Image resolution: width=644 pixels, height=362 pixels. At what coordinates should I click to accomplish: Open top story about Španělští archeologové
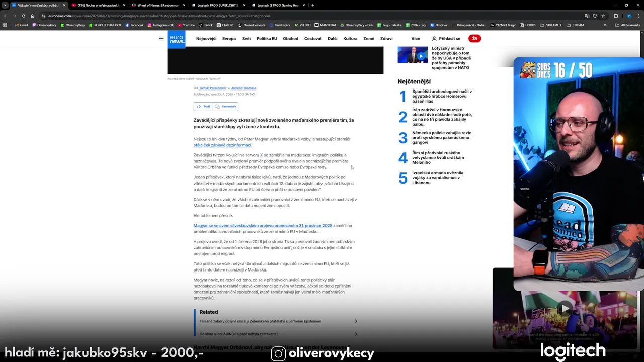442,96
